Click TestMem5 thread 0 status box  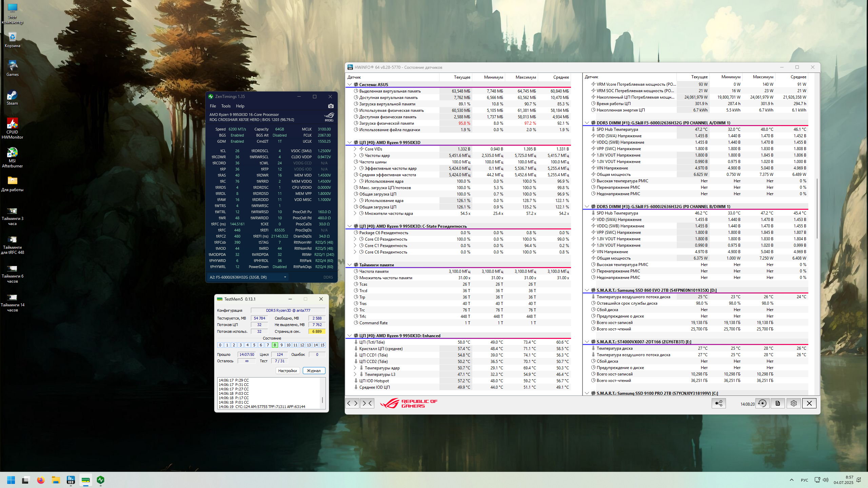[220, 345]
